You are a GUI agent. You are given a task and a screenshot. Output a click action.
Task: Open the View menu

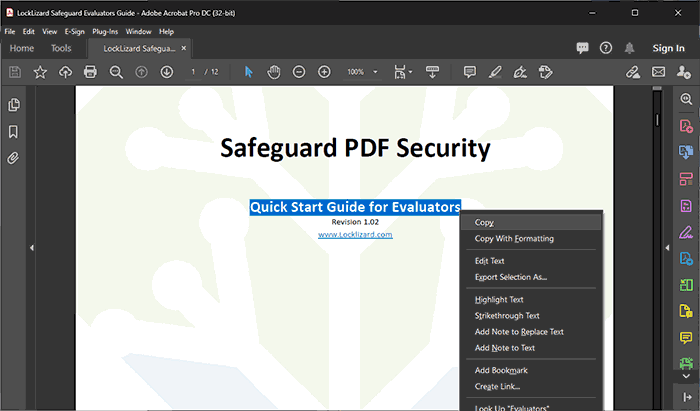point(50,32)
